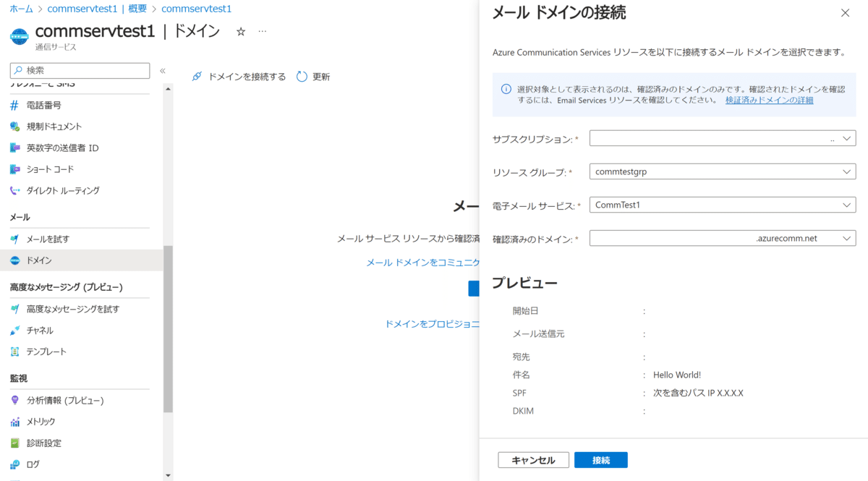Open the サブスクリプション dropdown
The height and width of the screenshot is (481, 868).
[x=723, y=138]
